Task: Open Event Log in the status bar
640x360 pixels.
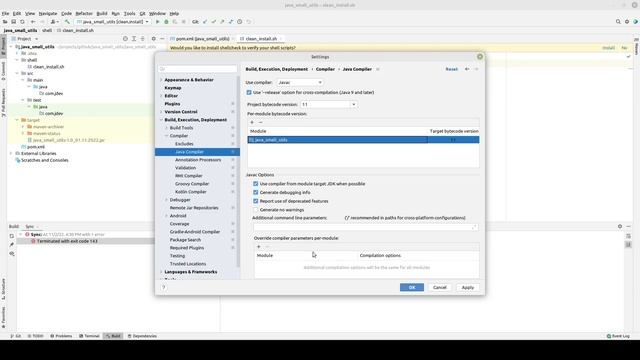Action: coord(618,336)
